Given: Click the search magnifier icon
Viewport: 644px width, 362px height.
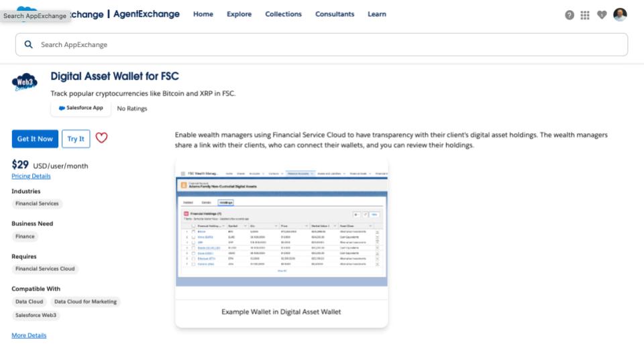Looking at the screenshot, I should (x=28, y=44).
